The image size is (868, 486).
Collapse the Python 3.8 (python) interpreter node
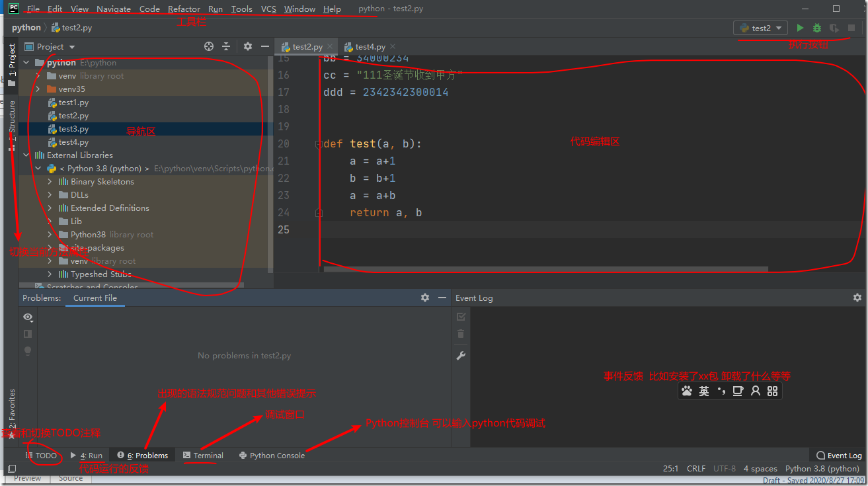[x=38, y=169]
